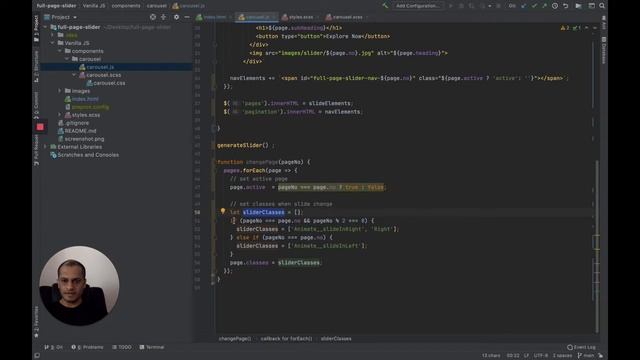Click the git update project arrow icon
This screenshot has height=360, width=640.
coord(524,6)
